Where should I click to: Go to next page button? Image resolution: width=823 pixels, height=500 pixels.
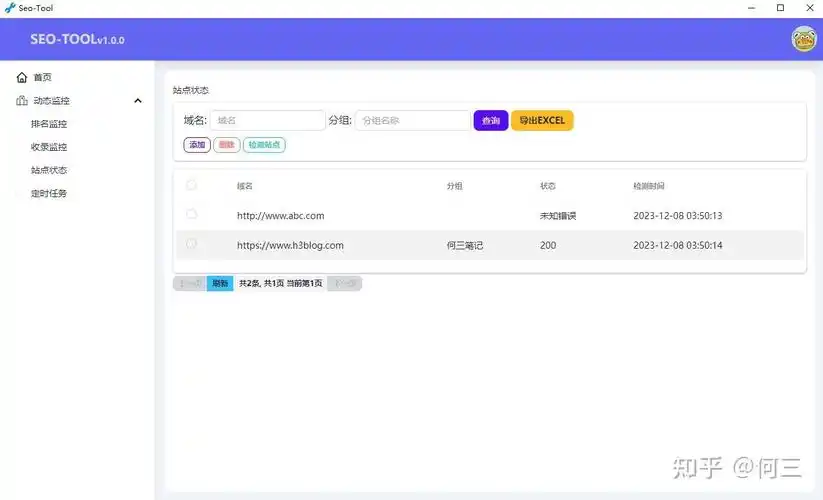pos(345,283)
